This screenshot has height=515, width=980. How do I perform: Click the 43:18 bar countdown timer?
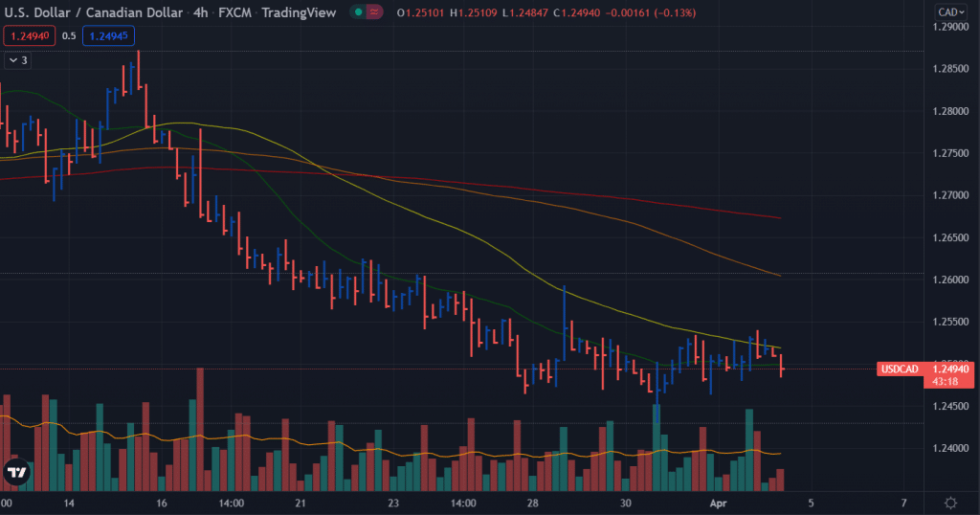[x=945, y=381]
